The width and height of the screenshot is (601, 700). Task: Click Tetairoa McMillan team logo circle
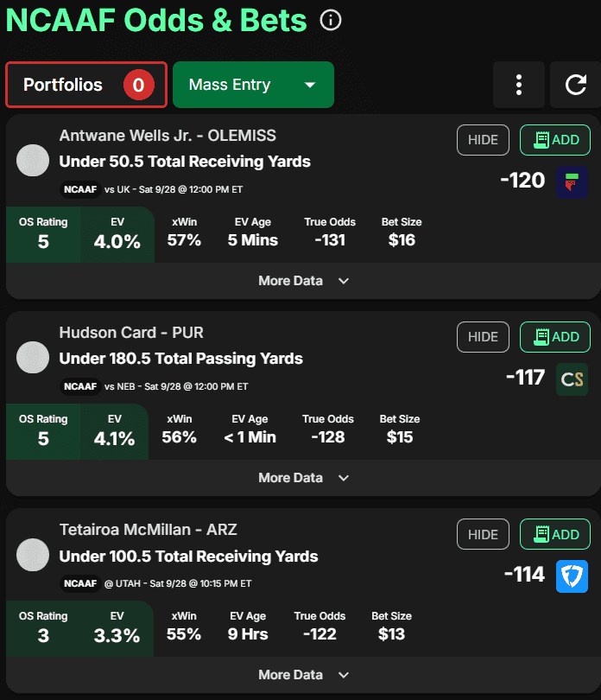point(34,555)
